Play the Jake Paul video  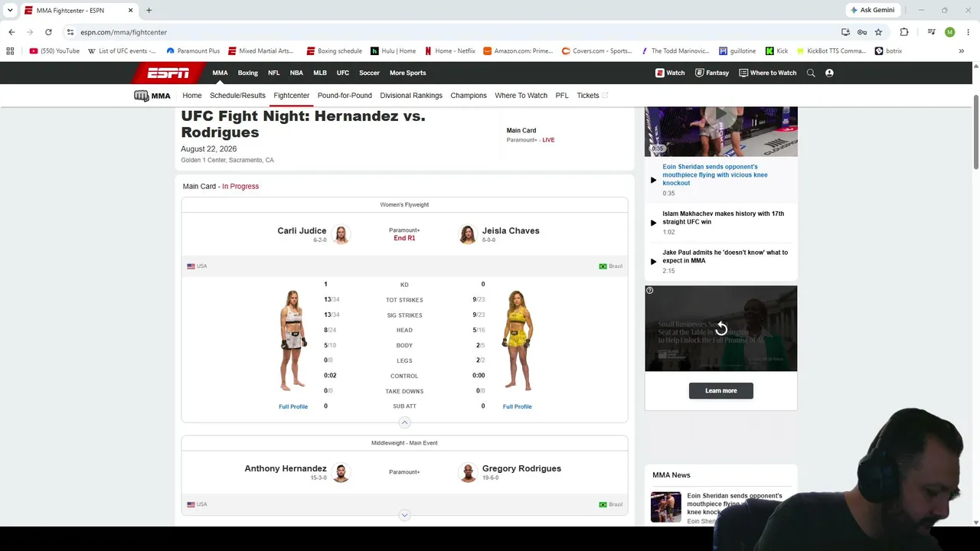(653, 261)
